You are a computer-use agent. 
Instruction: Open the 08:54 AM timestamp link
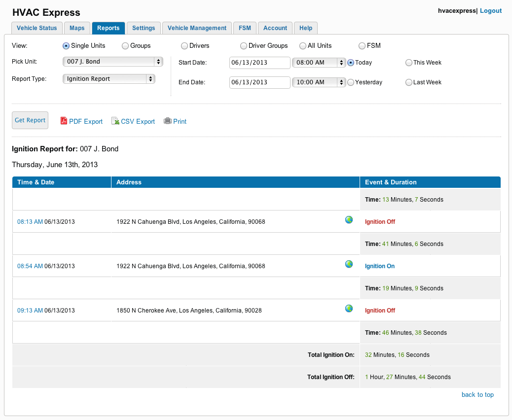[x=30, y=266]
